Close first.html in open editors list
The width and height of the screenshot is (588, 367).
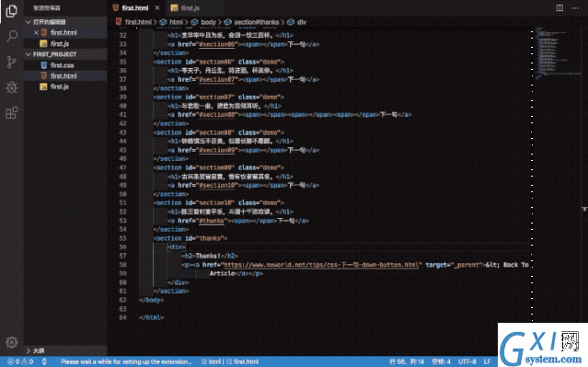coord(36,32)
